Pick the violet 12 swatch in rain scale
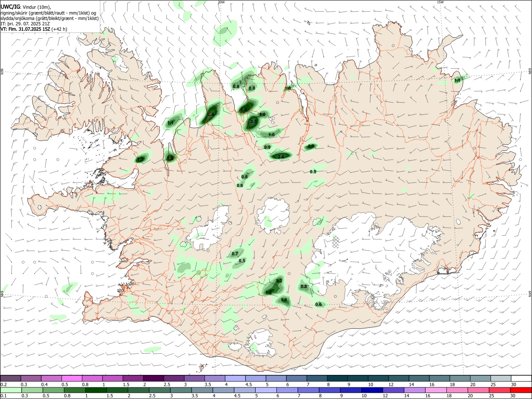 (393, 390)
